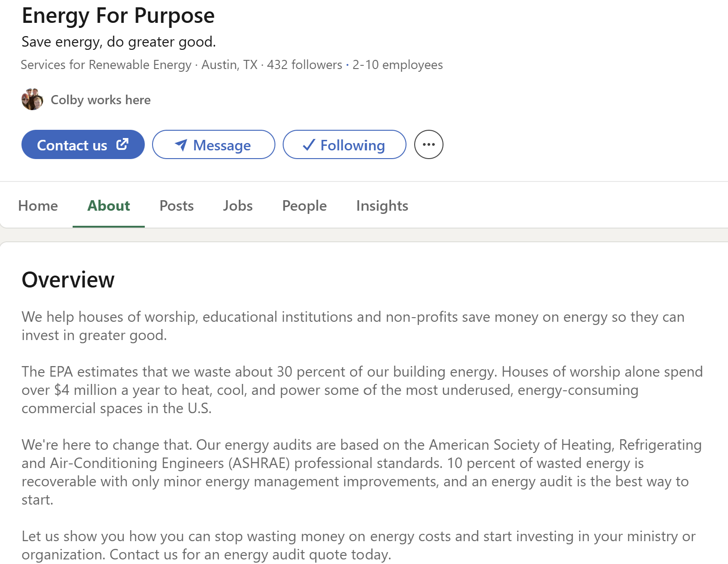
Task: View the People tab
Action: coord(304,206)
